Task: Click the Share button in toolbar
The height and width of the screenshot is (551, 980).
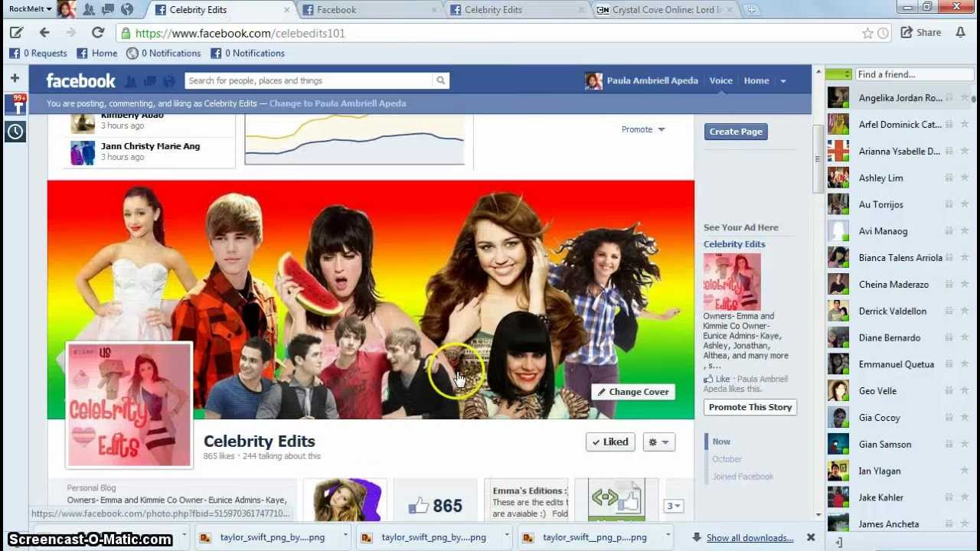Action: tap(920, 33)
